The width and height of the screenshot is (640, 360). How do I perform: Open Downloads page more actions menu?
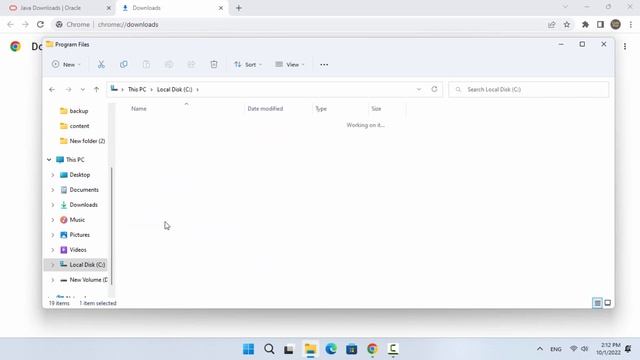[x=625, y=47]
